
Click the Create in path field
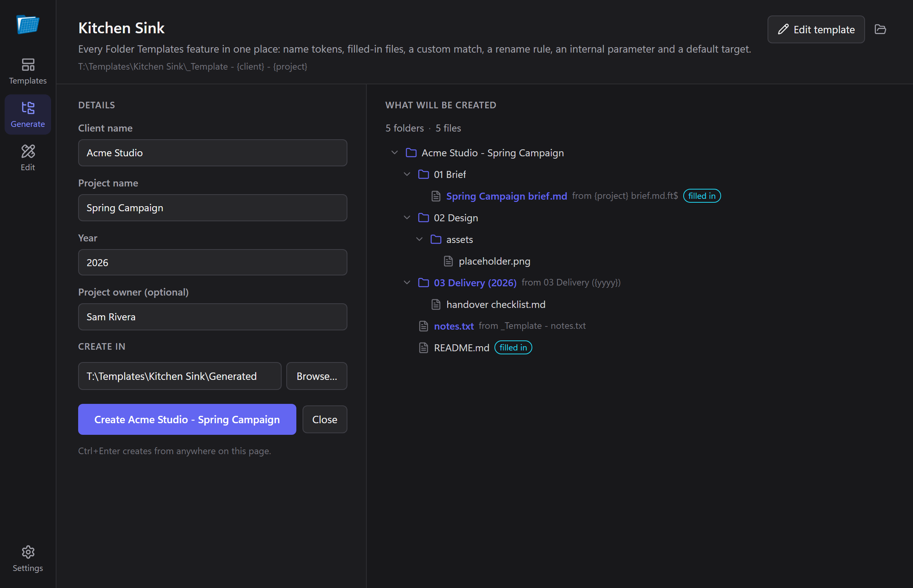180,376
